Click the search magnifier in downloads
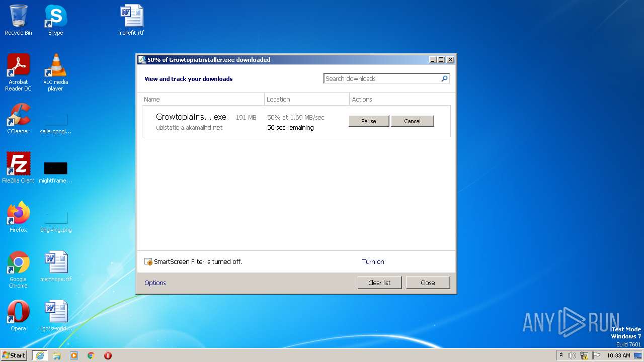 coord(444,78)
